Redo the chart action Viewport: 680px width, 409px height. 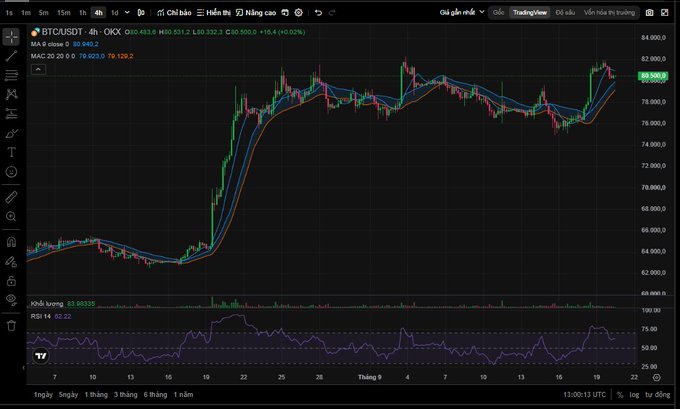click(x=332, y=13)
